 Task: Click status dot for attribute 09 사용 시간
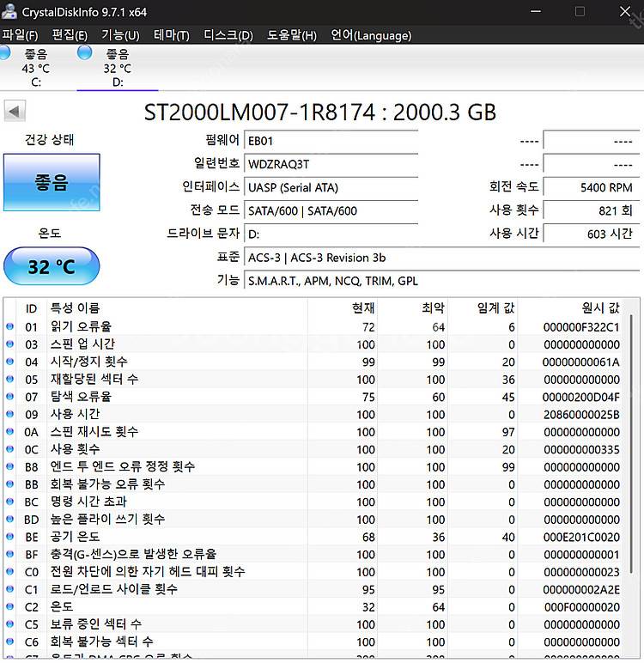[x=9, y=414]
